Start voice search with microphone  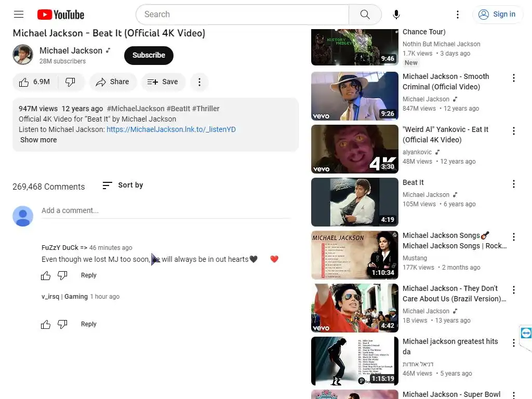(x=396, y=14)
